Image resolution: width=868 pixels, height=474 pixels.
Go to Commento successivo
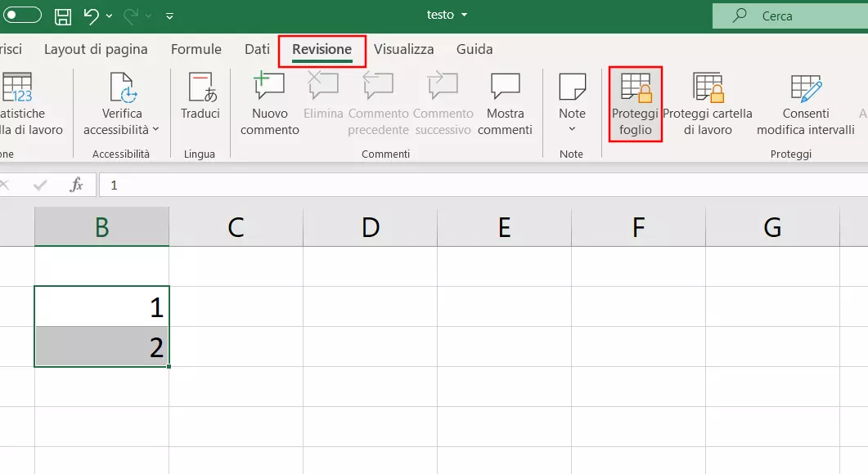[x=443, y=104]
